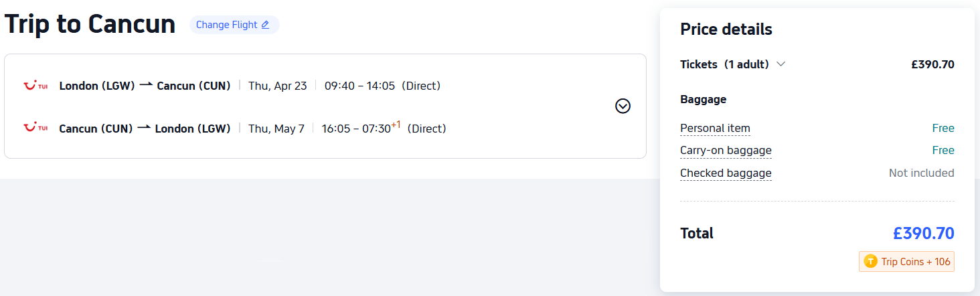Click the Trip Coins + 106 badge
The height and width of the screenshot is (296, 980).
coord(907,262)
